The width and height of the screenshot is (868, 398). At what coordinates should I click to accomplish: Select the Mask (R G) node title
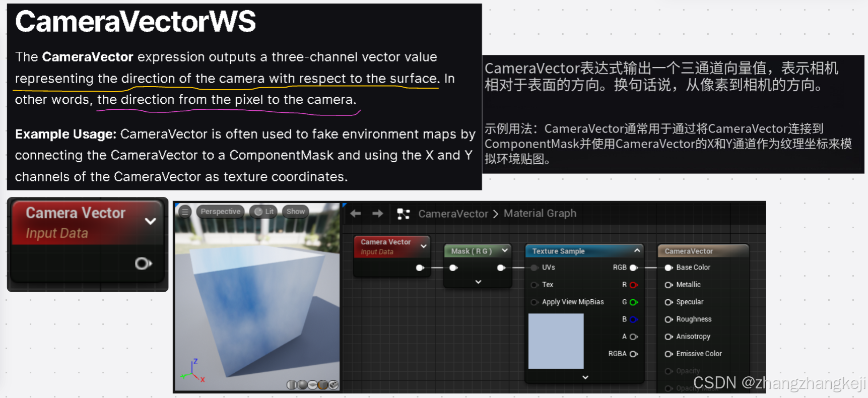[472, 251]
